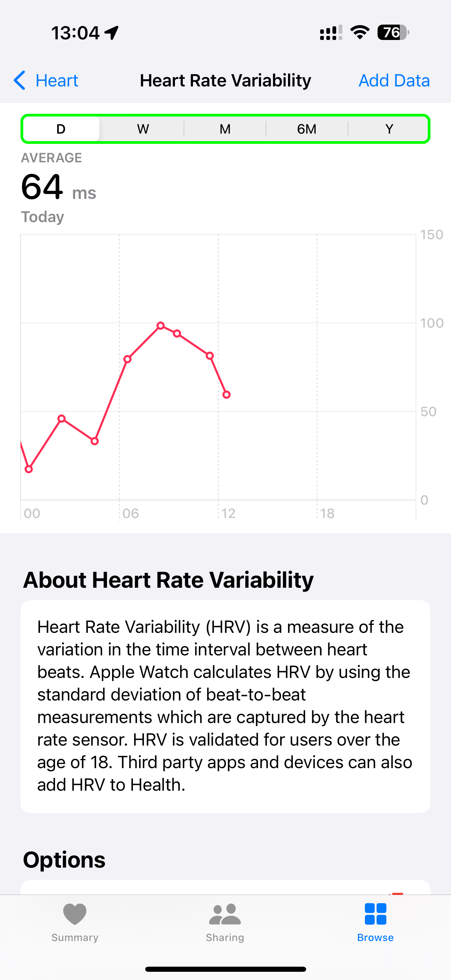This screenshot has height=980, width=451.
Task: Switch to the 6M view segment
Action: (307, 128)
